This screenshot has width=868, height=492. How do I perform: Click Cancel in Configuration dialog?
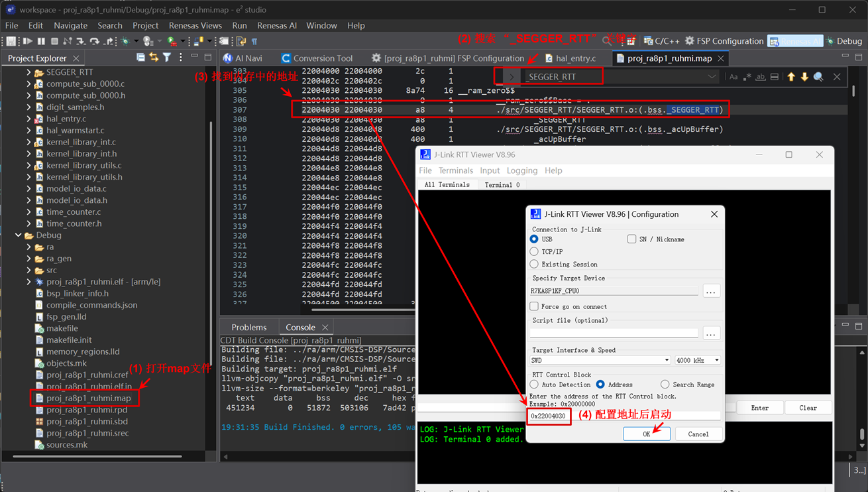(x=698, y=434)
